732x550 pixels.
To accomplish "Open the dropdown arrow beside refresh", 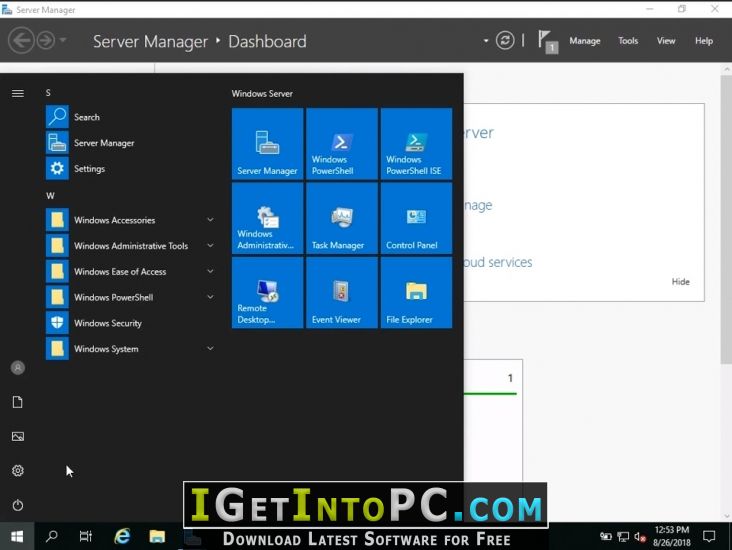I will click(486, 41).
